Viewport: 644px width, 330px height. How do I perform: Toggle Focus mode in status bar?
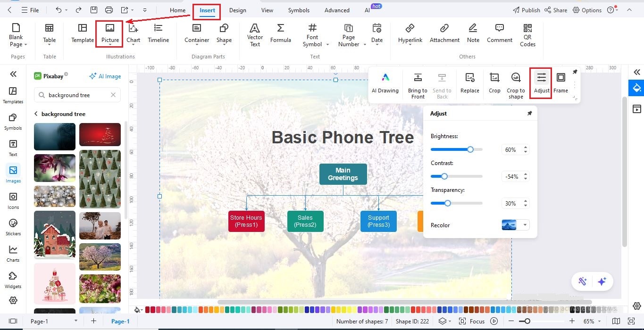[472, 322]
